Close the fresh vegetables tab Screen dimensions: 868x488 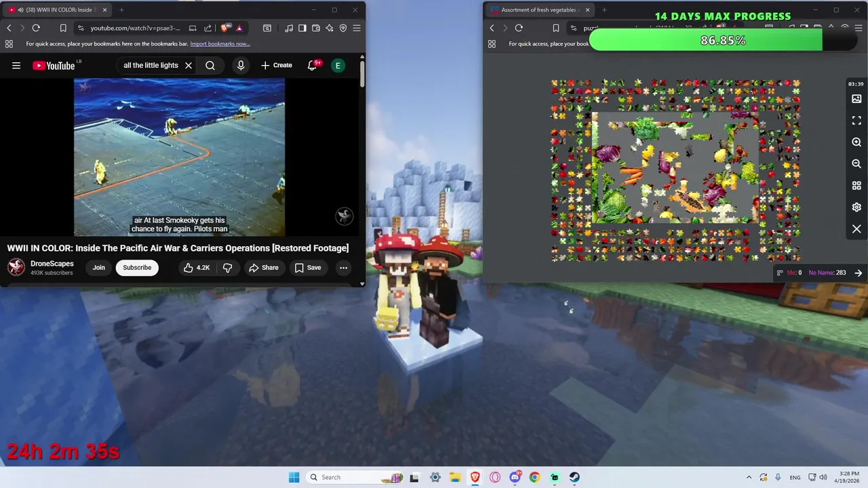(x=587, y=10)
